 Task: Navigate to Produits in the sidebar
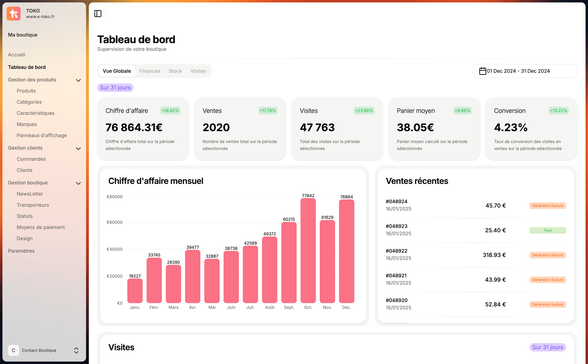26,91
